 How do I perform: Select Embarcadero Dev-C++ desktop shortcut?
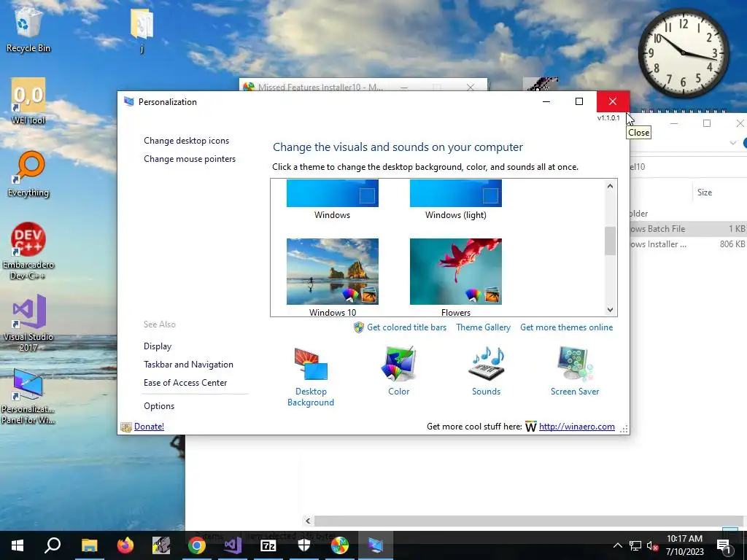[28, 251]
